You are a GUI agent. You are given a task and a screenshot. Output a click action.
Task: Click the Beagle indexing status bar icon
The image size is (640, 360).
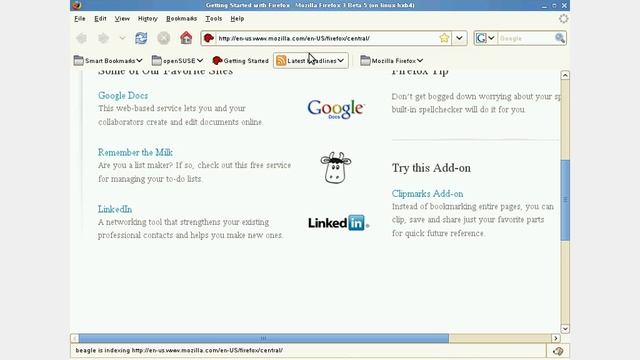558,351
